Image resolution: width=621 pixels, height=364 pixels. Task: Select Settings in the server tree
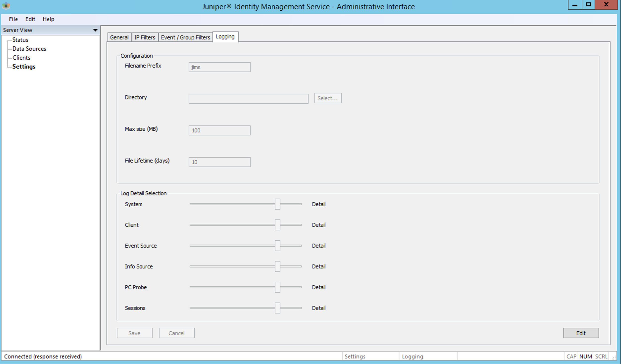24,67
